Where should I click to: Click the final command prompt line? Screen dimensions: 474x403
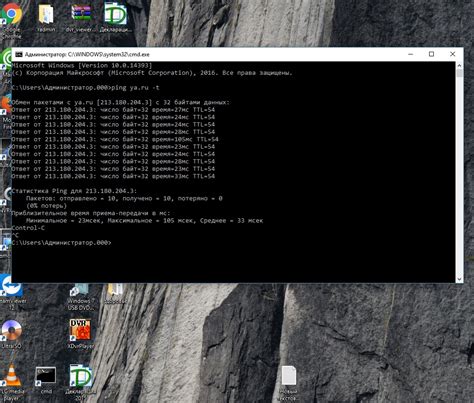(x=61, y=243)
